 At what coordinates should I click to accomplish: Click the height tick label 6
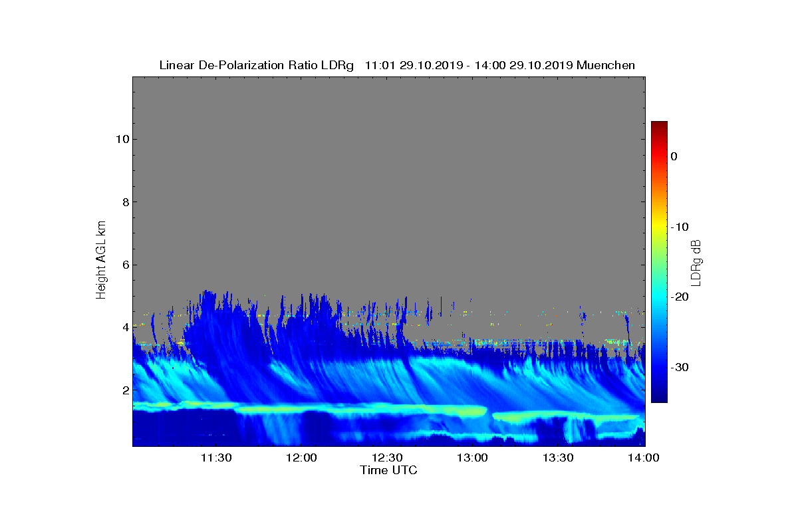click(124, 265)
